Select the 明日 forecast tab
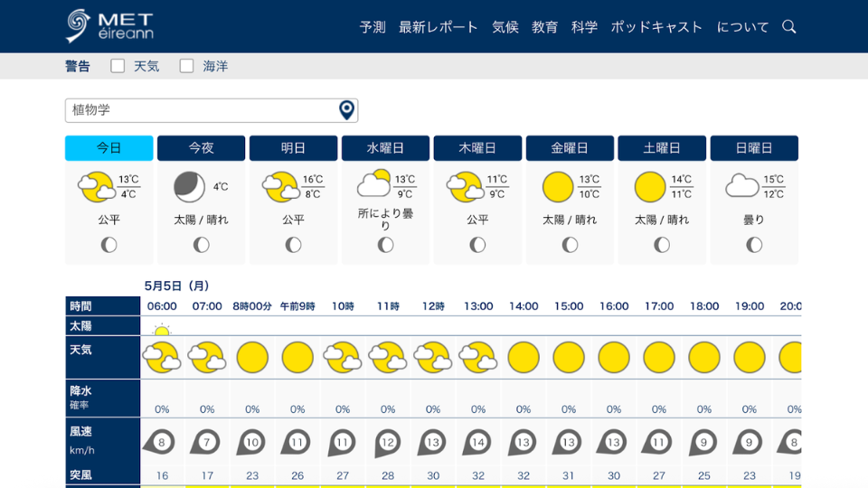 click(x=293, y=147)
